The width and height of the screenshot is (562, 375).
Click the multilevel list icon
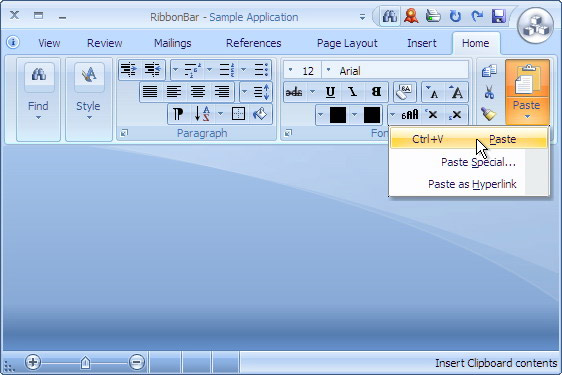(x=193, y=70)
